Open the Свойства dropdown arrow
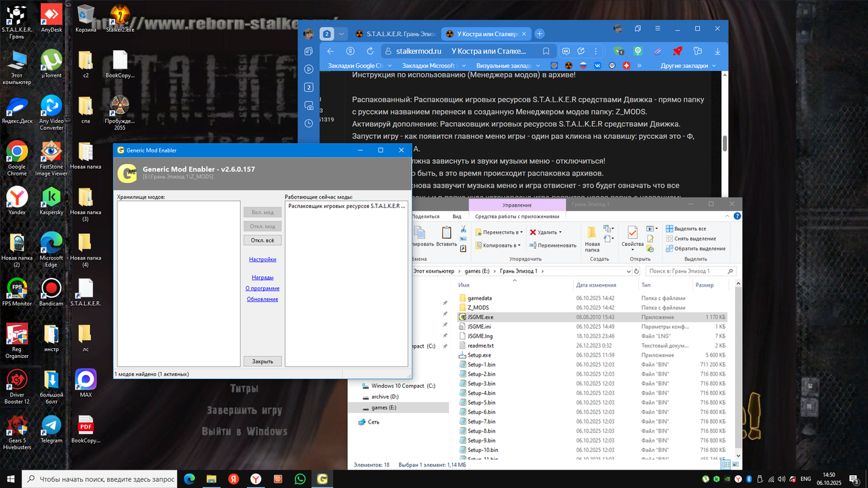The image size is (868, 488). (x=633, y=250)
